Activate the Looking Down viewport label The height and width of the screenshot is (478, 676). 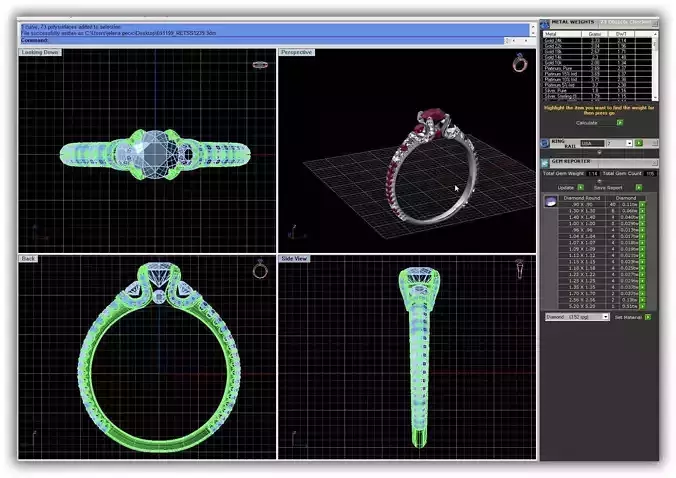[40, 52]
